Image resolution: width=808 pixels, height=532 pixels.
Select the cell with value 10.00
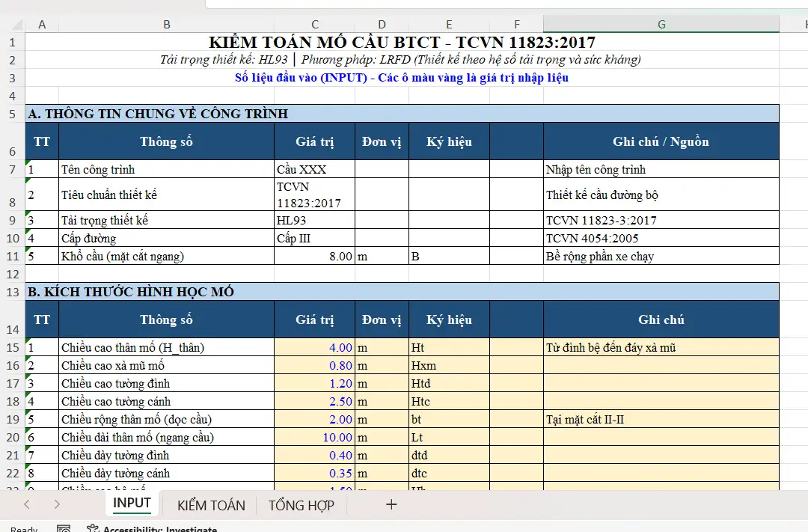[x=314, y=438]
